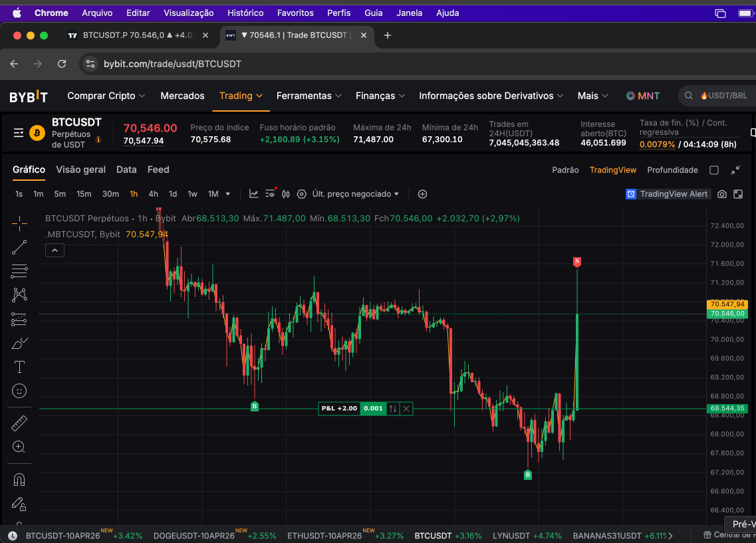Collapse the chart legend with chevron button

point(55,250)
